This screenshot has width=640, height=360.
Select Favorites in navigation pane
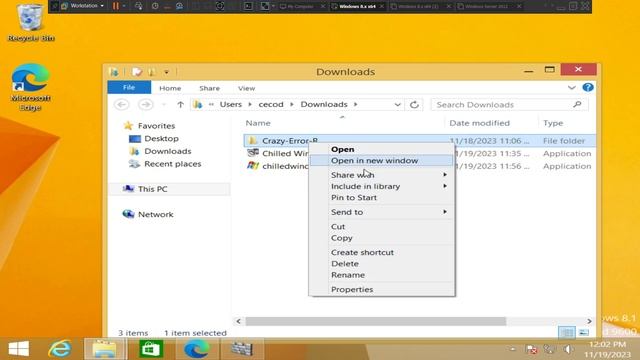(x=156, y=126)
